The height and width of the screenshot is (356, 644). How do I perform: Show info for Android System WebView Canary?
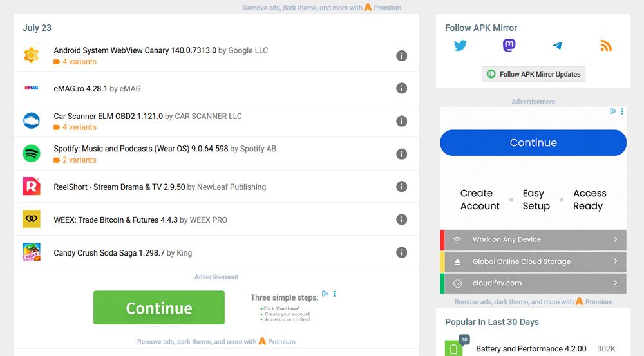(401, 56)
